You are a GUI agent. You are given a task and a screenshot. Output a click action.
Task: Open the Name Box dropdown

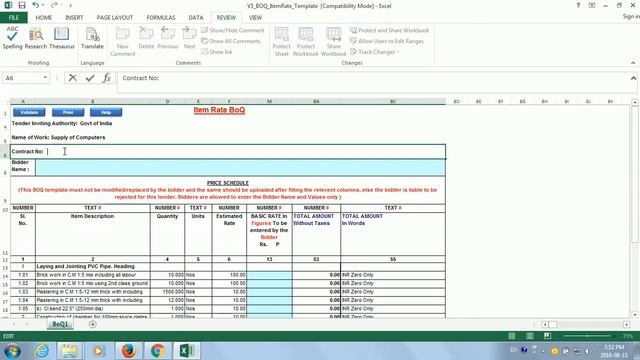45,78
